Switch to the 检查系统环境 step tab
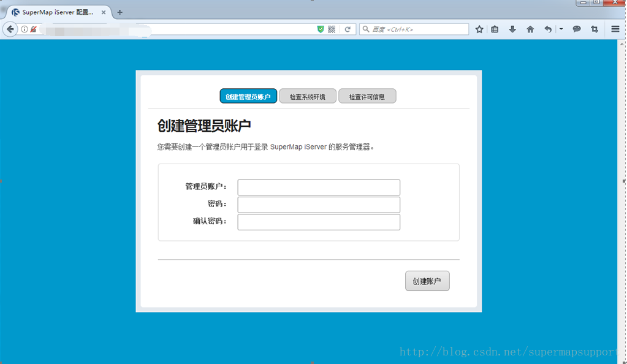Image resolution: width=627 pixels, height=364 pixels. pyautogui.click(x=308, y=96)
